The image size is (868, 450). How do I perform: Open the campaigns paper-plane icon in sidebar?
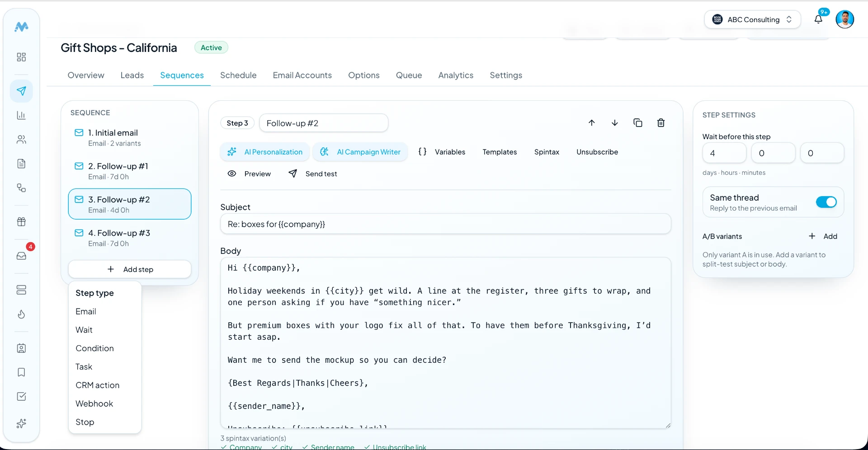click(21, 91)
